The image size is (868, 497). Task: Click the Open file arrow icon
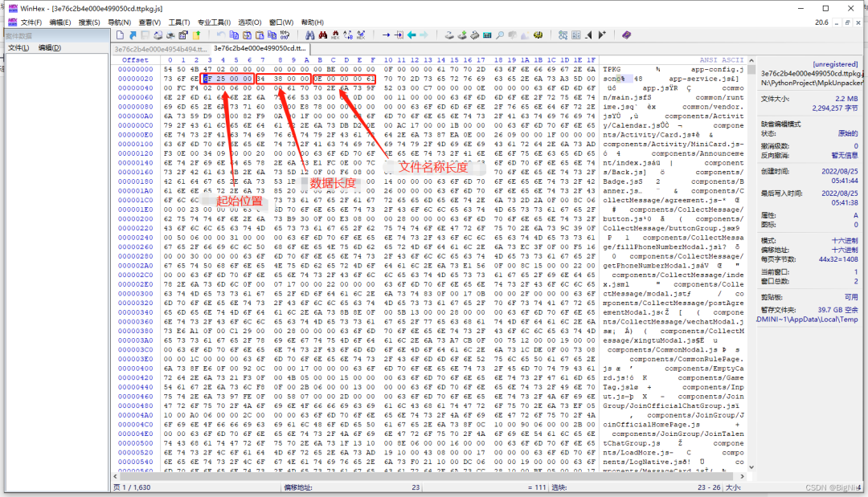pyautogui.click(x=133, y=35)
